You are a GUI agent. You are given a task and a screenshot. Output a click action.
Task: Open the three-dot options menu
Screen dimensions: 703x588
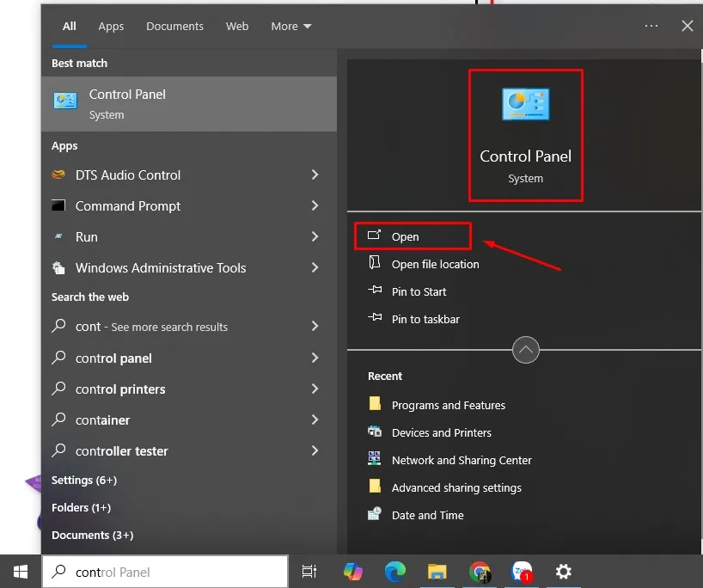pos(651,26)
